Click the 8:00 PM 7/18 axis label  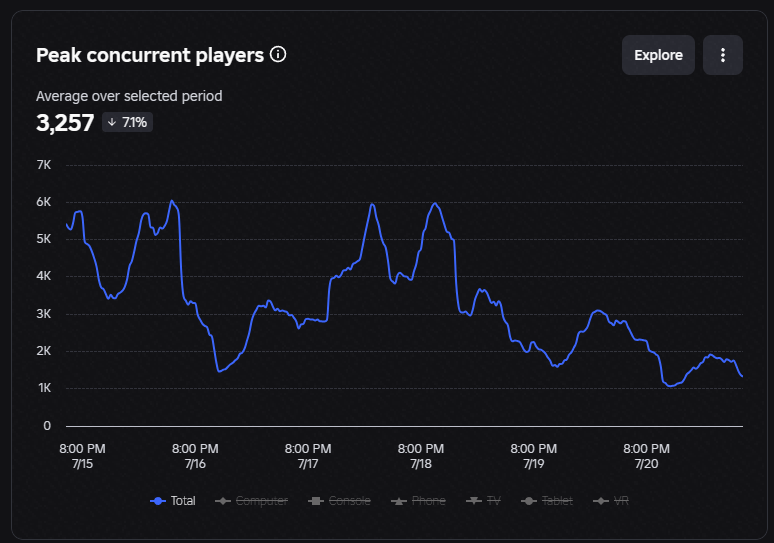pos(421,456)
